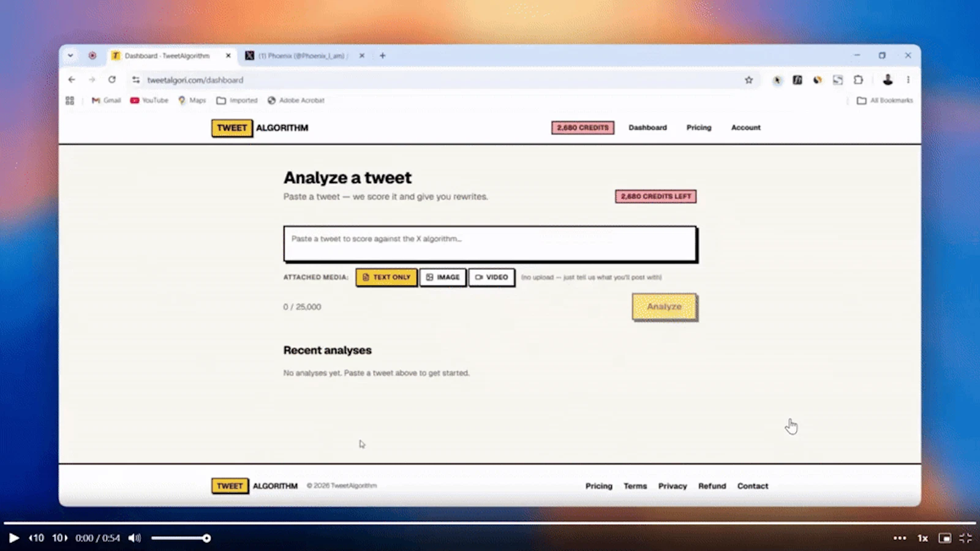Image resolution: width=980 pixels, height=551 pixels.
Task: Click the paste a tweet text box
Action: (x=490, y=244)
